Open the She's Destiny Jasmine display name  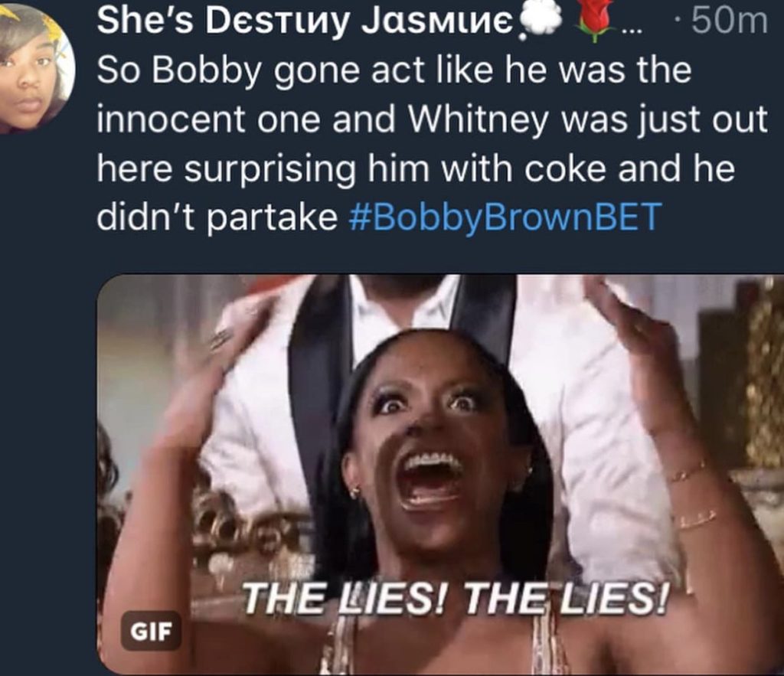[x=305, y=22]
